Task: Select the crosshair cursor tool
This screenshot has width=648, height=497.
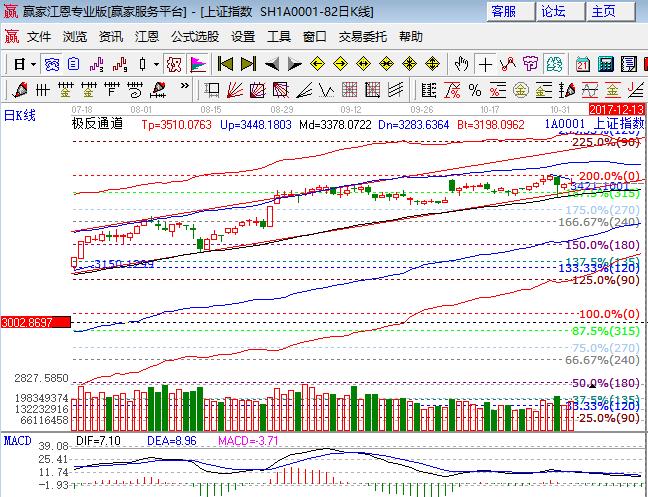Action: [485, 63]
